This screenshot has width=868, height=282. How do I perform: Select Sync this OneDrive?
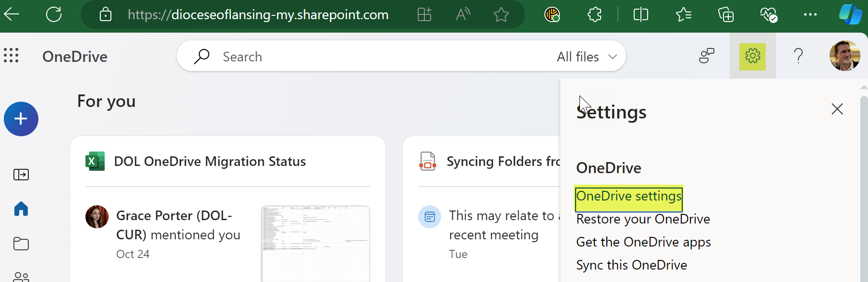(x=631, y=265)
